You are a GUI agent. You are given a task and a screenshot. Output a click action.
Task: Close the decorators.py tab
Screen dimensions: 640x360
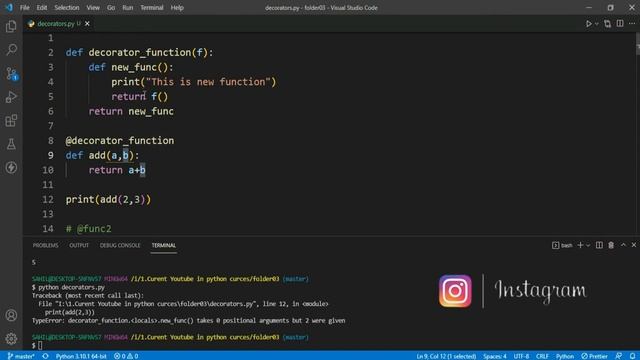tap(87, 24)
